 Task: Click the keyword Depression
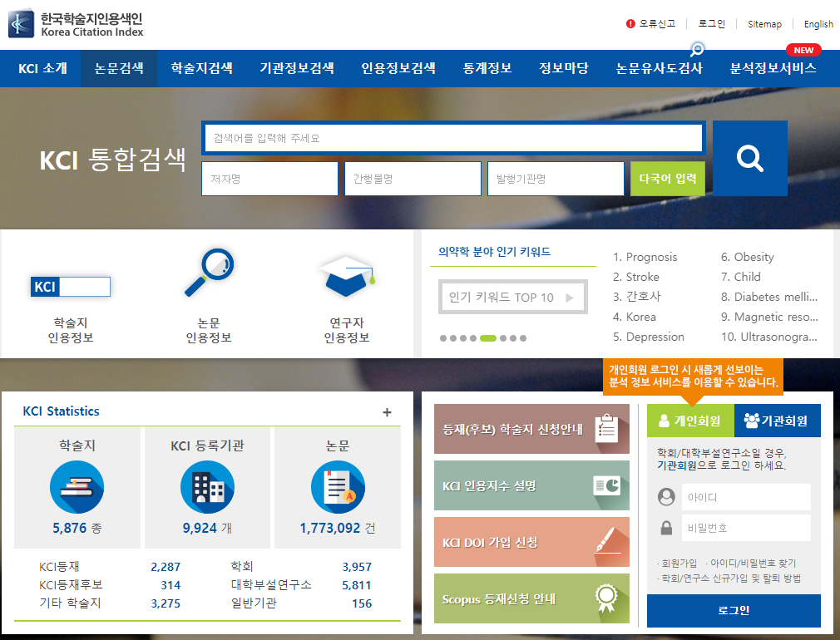655,337
